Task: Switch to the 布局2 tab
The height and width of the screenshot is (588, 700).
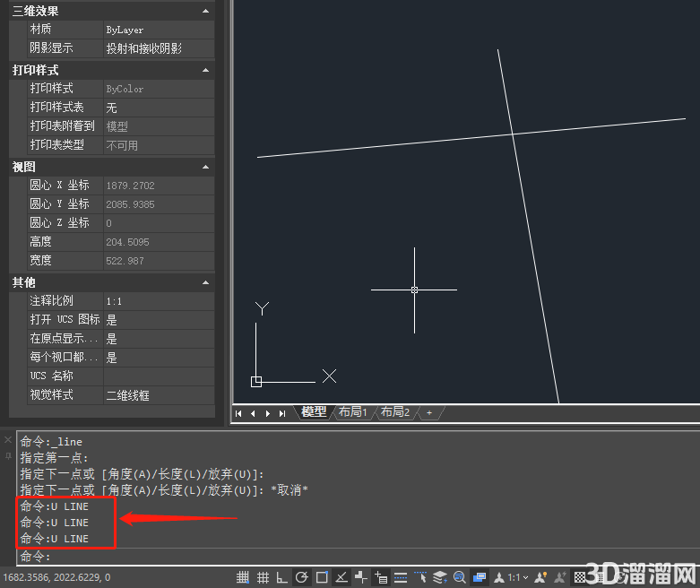Action: [395, 411]
